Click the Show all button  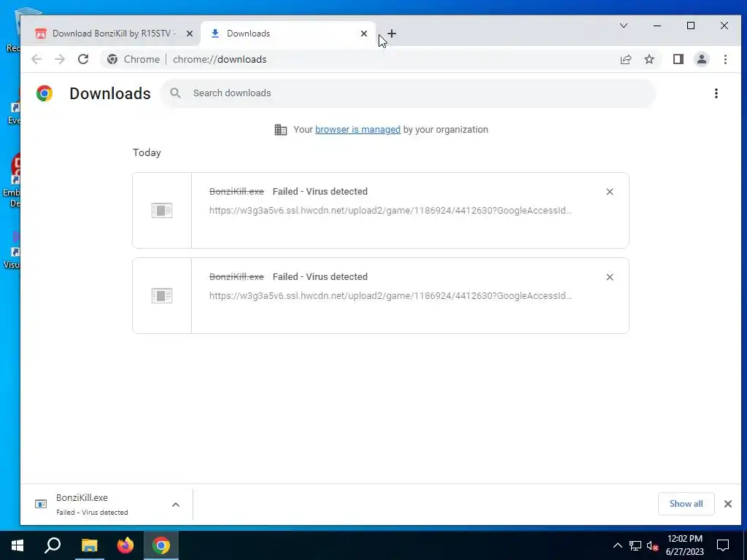click(x=686, y=504)
